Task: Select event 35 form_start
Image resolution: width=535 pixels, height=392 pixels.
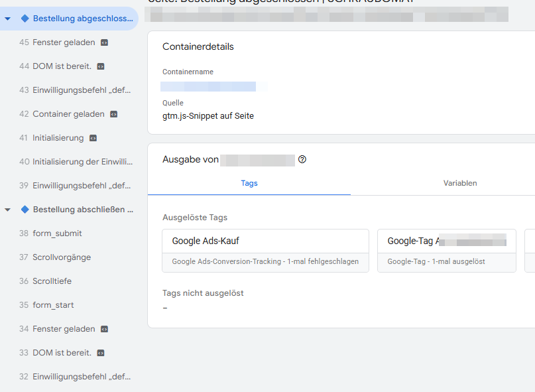Action: (54, 305)
